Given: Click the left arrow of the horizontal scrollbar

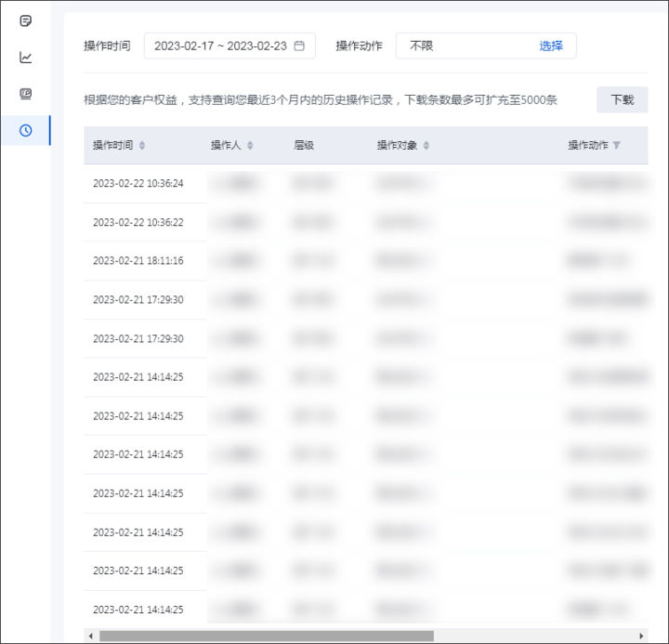Looking at the screenshot, I should 90,636.
